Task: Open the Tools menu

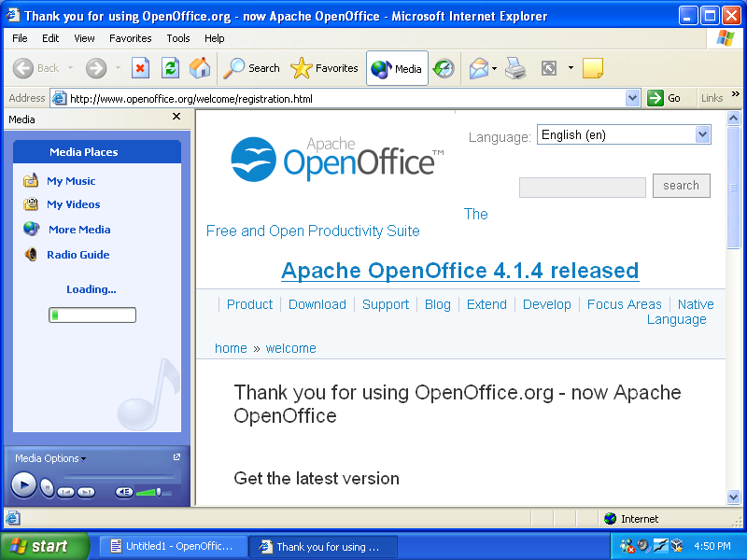Action: click(177, 38)
